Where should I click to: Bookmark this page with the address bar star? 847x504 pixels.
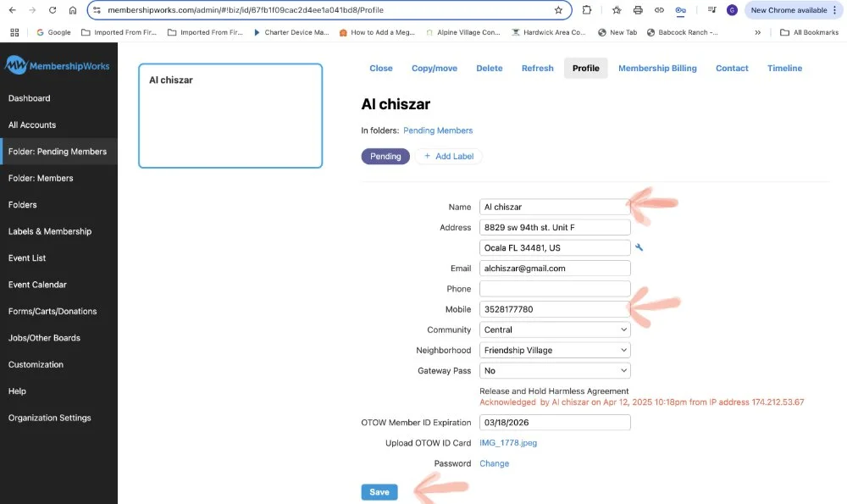click(558, 9)
